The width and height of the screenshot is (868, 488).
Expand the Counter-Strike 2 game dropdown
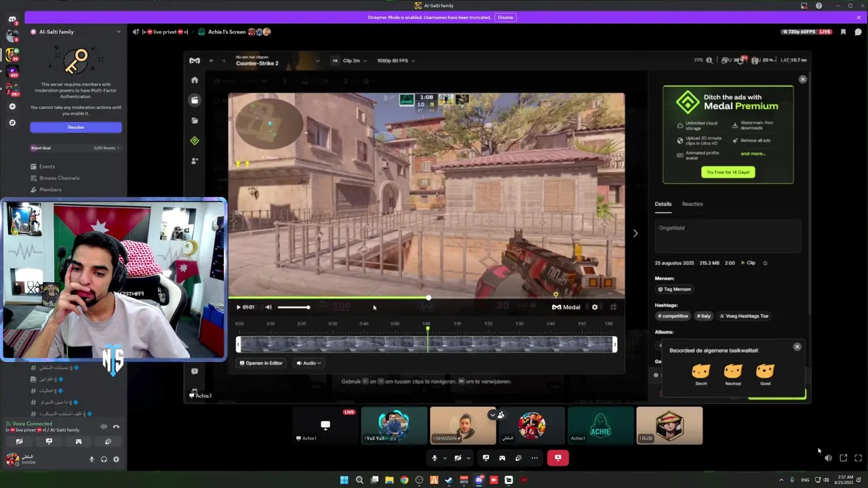click(317, 60)
